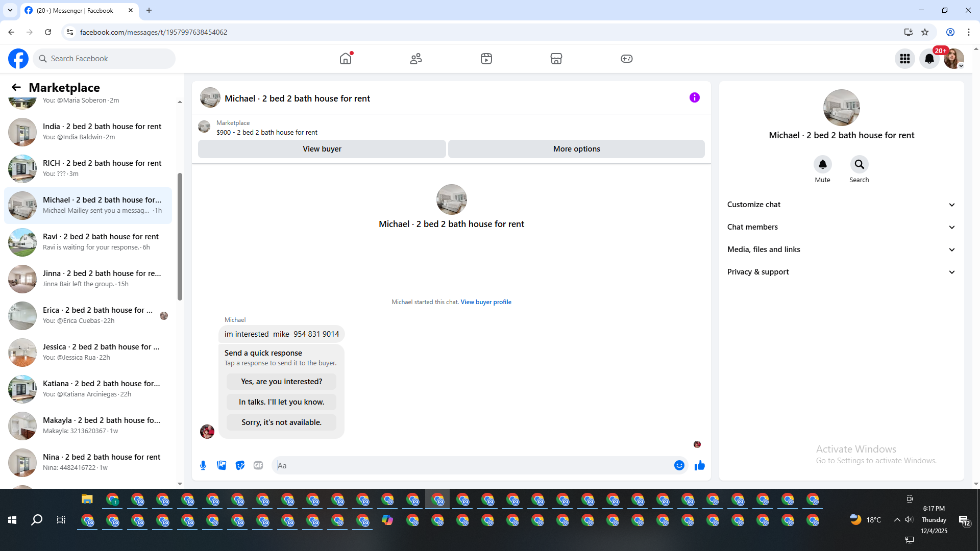This screenshot has height=551, width=980.
Task: Expand the Chat members section
Action: [x=841, y=227]
